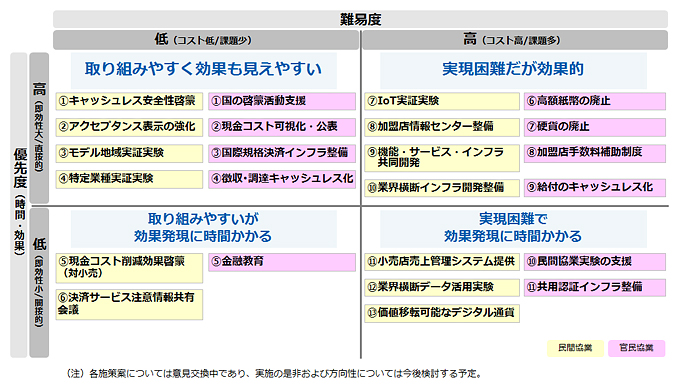Select ①キャッシュレス安全性啓蒙 box
680x390 pixels.
(129, 101)
